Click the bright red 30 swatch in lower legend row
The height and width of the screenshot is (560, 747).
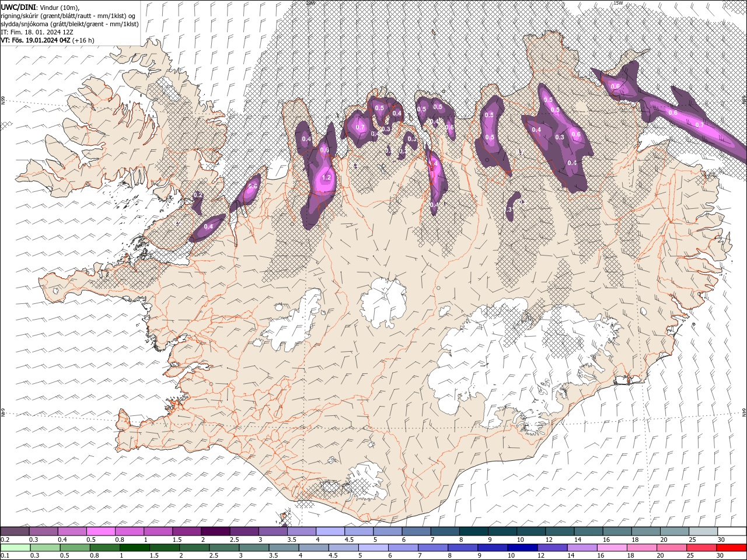731,548
